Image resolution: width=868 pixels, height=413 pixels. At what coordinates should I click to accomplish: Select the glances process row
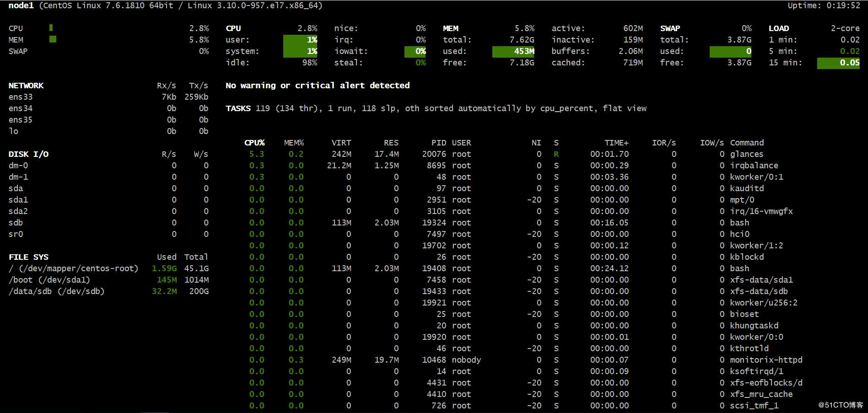[506, 154]
